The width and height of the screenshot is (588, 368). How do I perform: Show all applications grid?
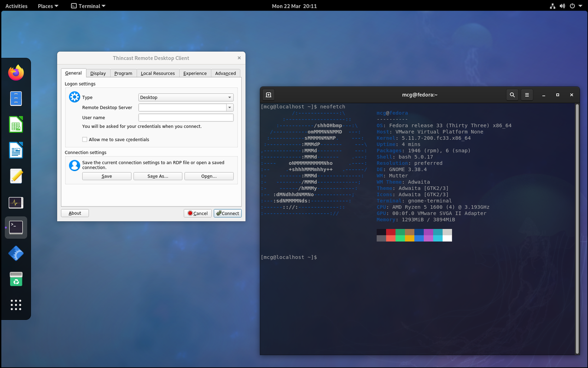[x=16, y=305]
